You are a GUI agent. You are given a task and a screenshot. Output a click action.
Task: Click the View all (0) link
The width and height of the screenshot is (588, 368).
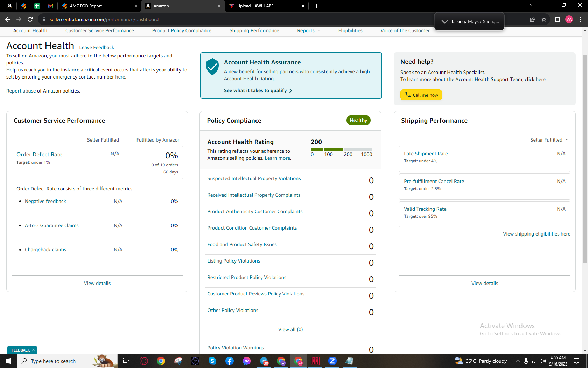tap(290, 329)
